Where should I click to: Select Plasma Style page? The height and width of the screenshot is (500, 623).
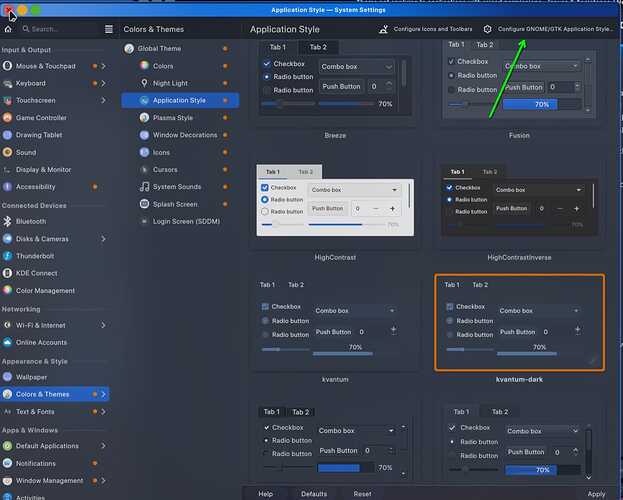tap(180, 118)
